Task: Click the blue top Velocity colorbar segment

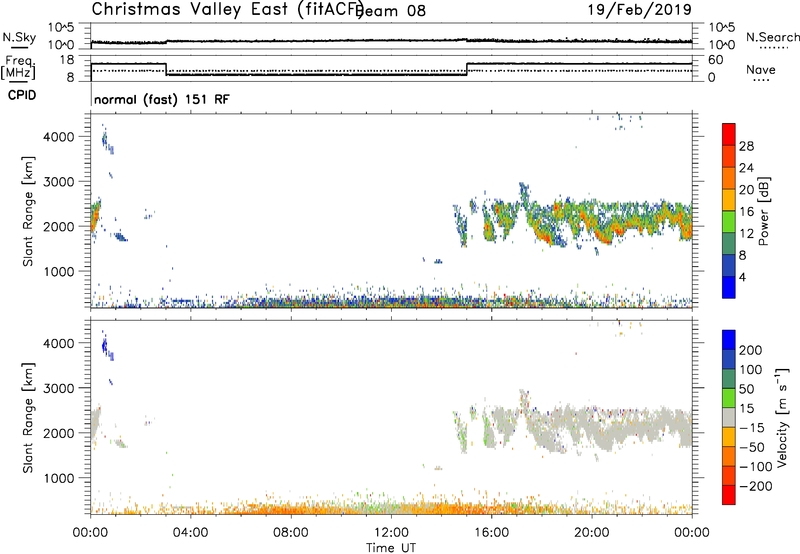Action: pos(729,340)
